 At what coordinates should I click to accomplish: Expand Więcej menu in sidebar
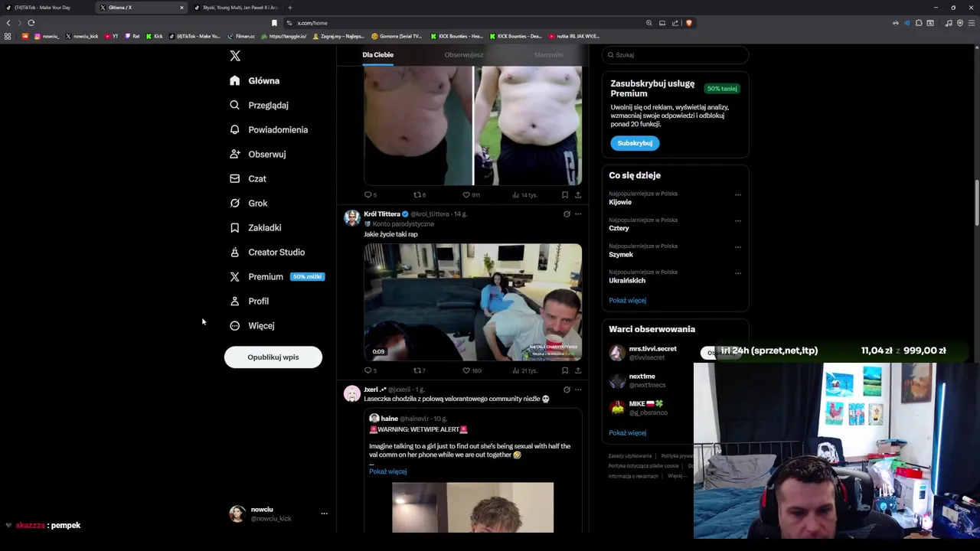[x=252, y=325]
